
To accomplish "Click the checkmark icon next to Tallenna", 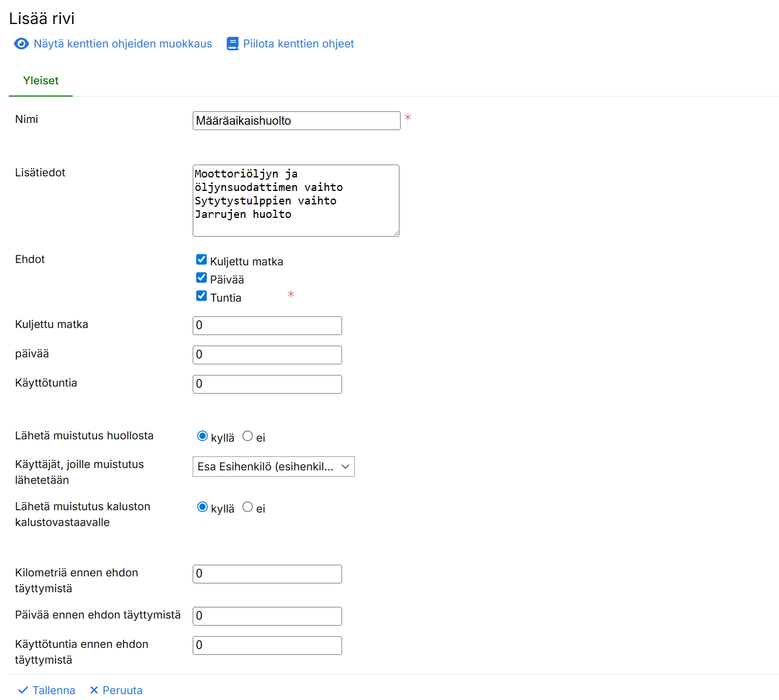I will [23, 690].
